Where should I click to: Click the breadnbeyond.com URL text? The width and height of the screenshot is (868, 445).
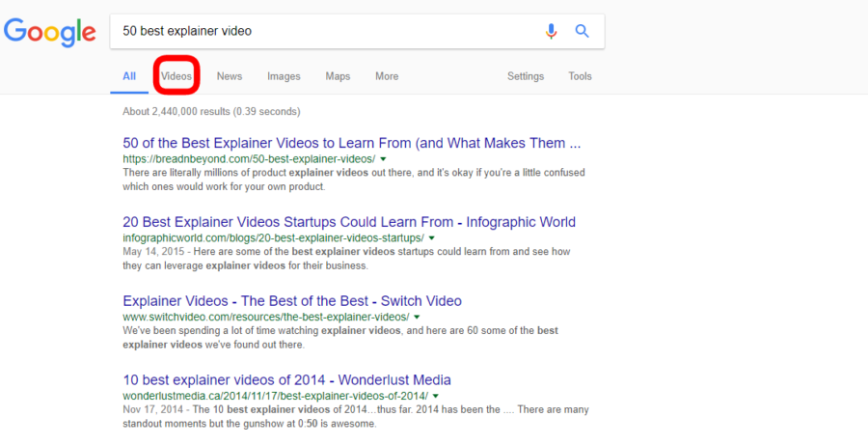click(249, 159)
